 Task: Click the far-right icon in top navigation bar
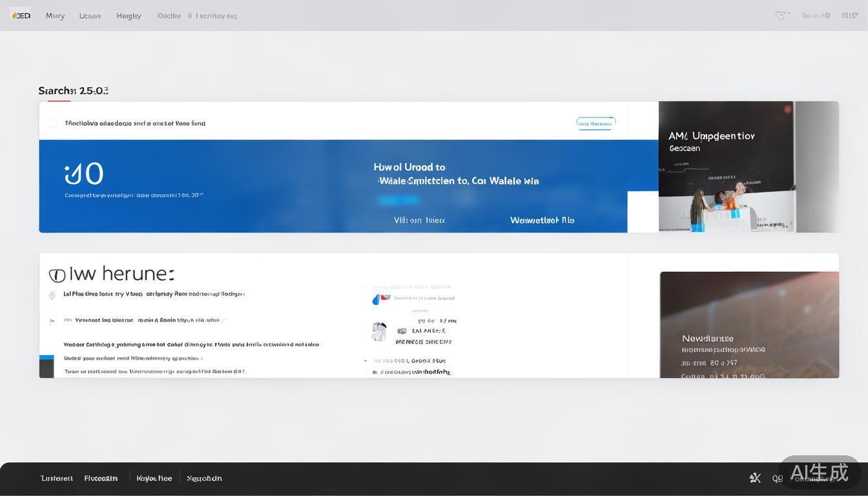[x=850, y=15]
